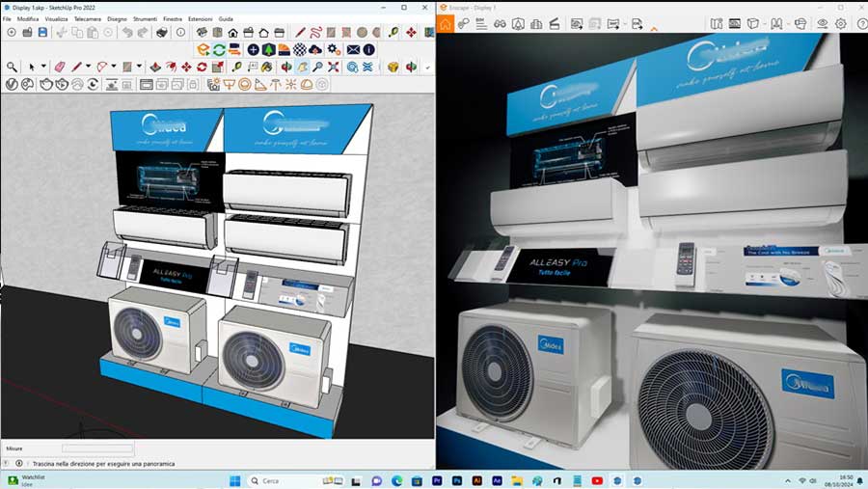Open the File menu in SketchUp
This screenshot has width=868, height=489.
pos(7,19)
